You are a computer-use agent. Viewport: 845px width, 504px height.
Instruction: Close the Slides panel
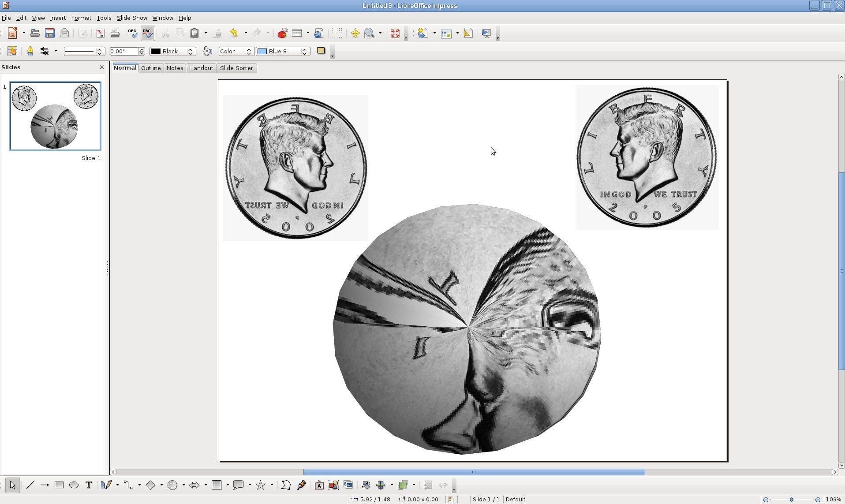(x=102, y=67)
